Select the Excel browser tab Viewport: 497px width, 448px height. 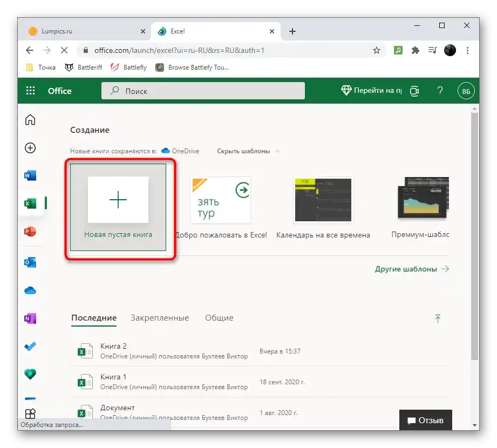216,31
